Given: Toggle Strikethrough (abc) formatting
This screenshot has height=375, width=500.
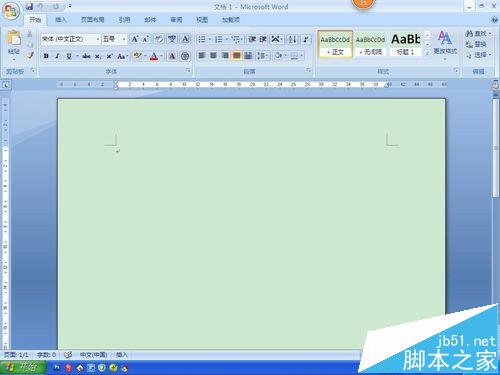Looking at the screenshot, I should (x=86, y=56).
